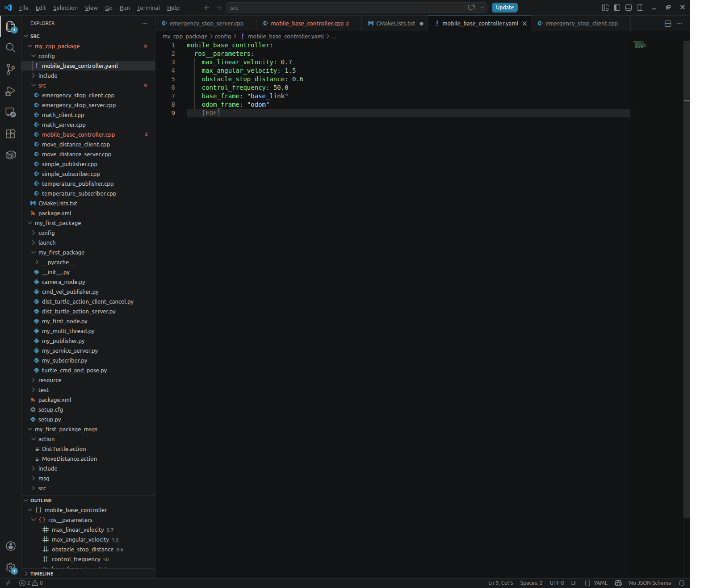This screenshot has width=721, height=588.
Task: Click the UTF-8 encoding indicator
Action: (557, 583)
